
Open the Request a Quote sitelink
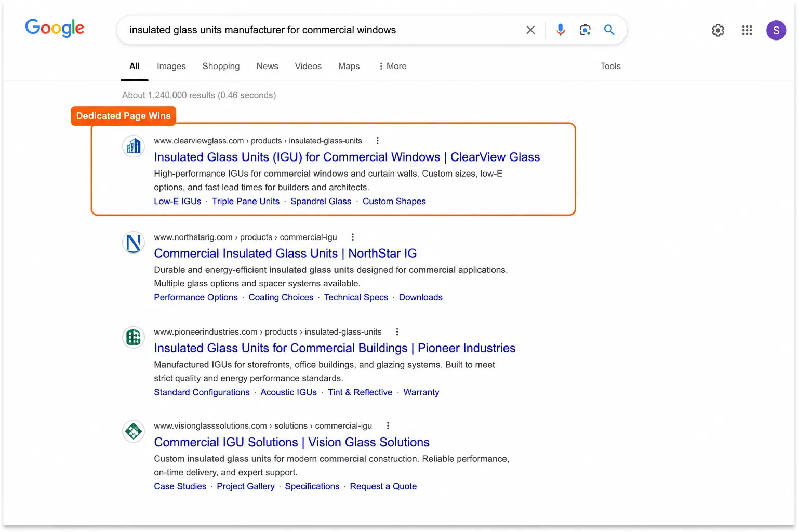pyautogui.click(x=383, y=486)
